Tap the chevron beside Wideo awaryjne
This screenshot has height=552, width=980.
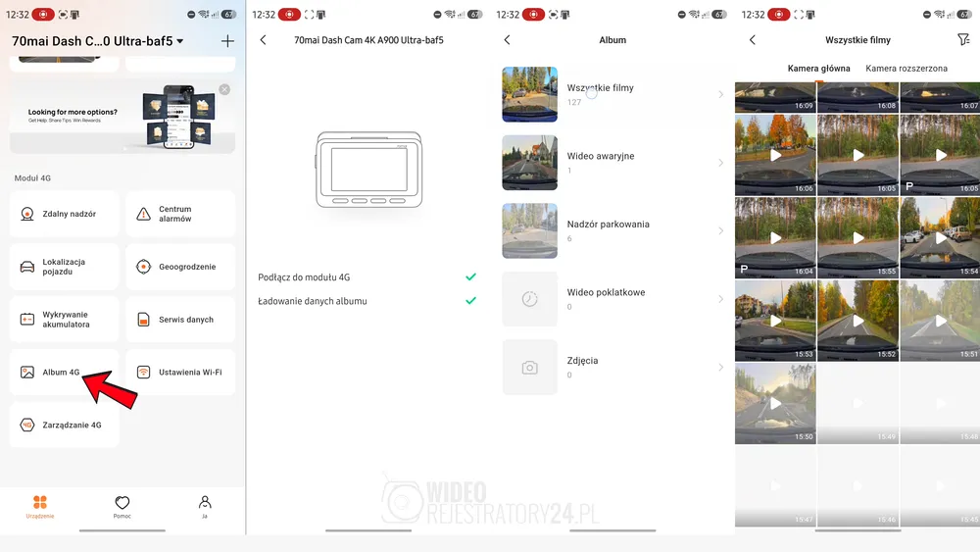720,163
